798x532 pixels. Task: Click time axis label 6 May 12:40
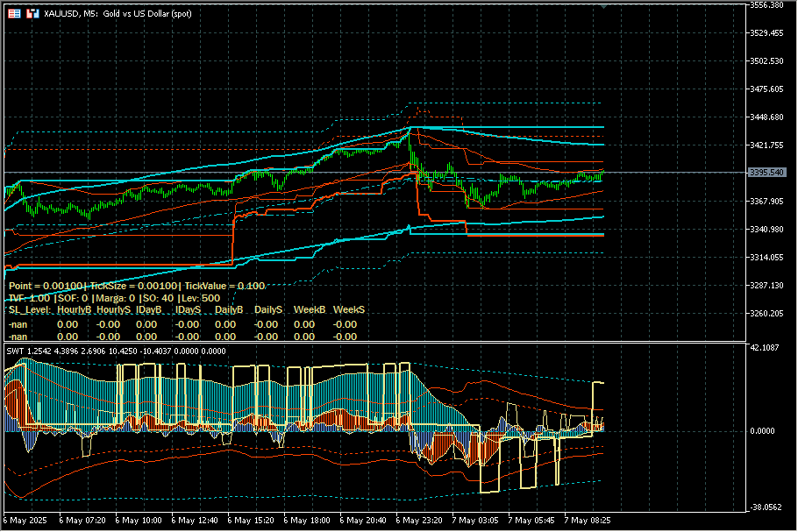pos(195,521)
